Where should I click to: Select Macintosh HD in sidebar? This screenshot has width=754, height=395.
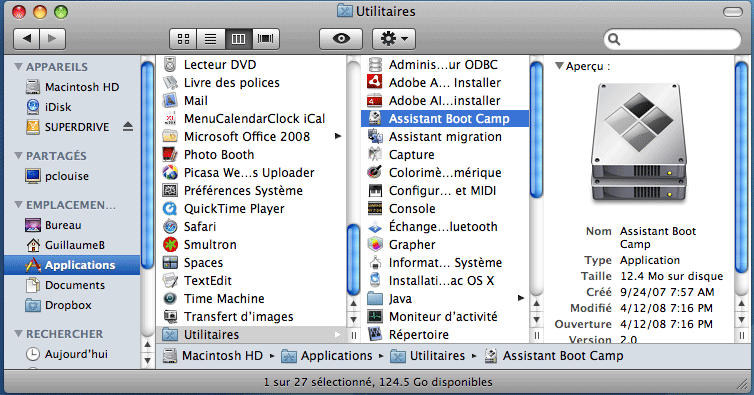pos(72,87)
